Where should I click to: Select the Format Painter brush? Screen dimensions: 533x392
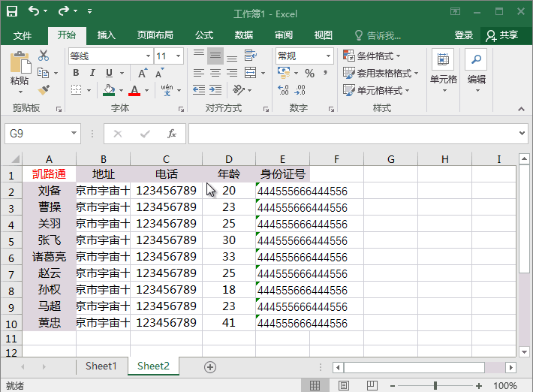point(44,90)
